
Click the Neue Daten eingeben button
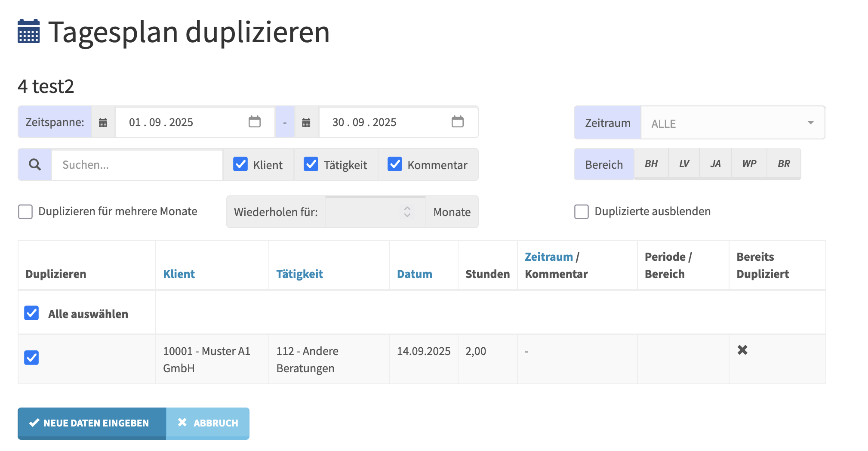(x=91, y=423)
